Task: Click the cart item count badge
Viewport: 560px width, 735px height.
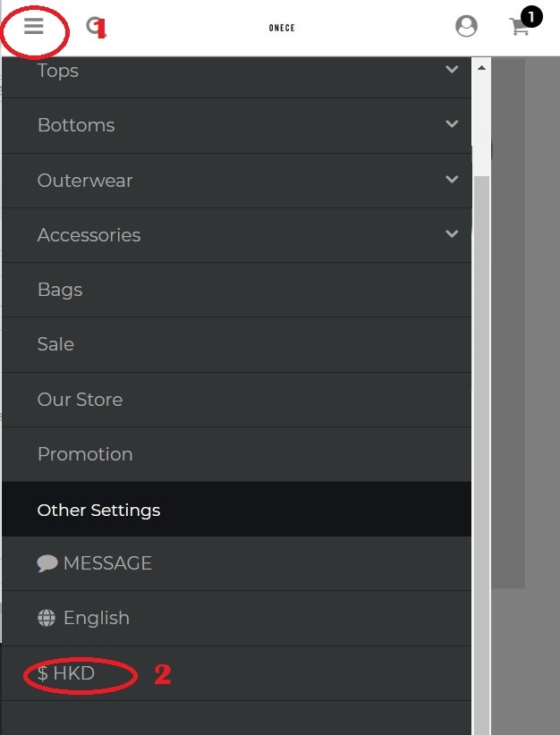Action: 531,15
